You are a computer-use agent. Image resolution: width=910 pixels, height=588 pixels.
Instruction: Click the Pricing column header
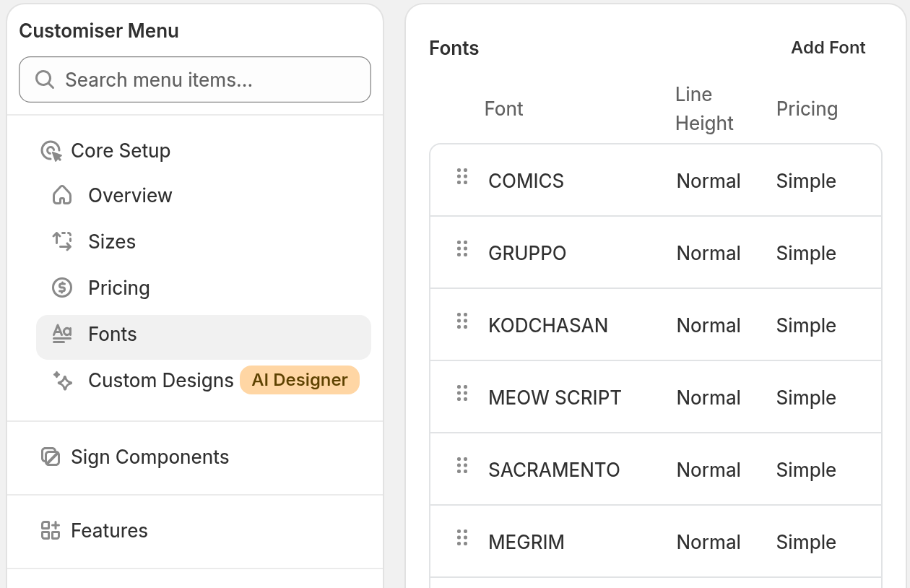[x=807, y=109]
